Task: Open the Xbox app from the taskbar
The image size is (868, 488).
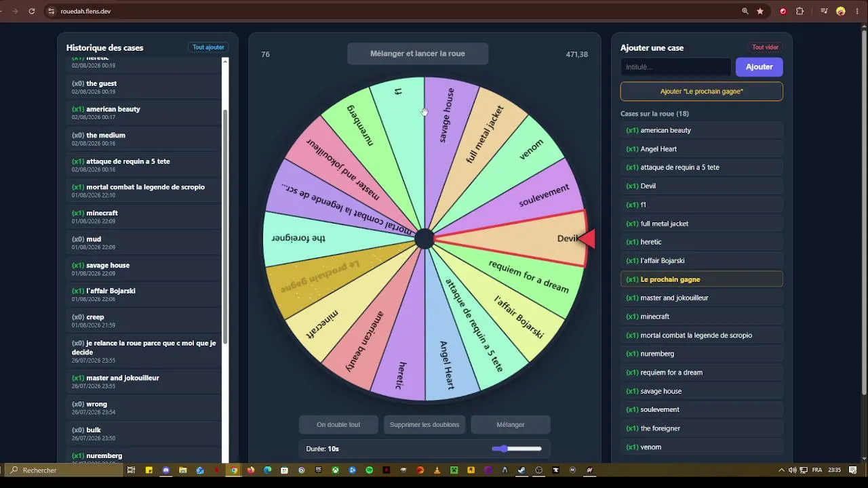Action: click(335, 470)
